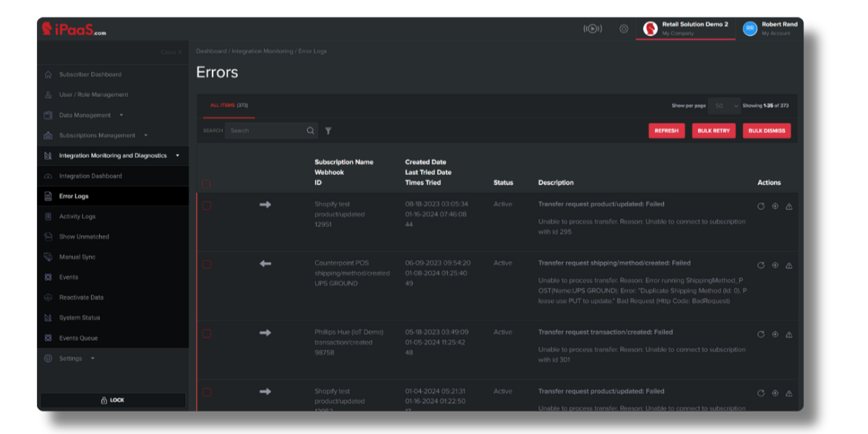Click the left arrow icon for Counterpoint POS row
The height and width of the screenshot is (434, 868).
tap(265, 263)
